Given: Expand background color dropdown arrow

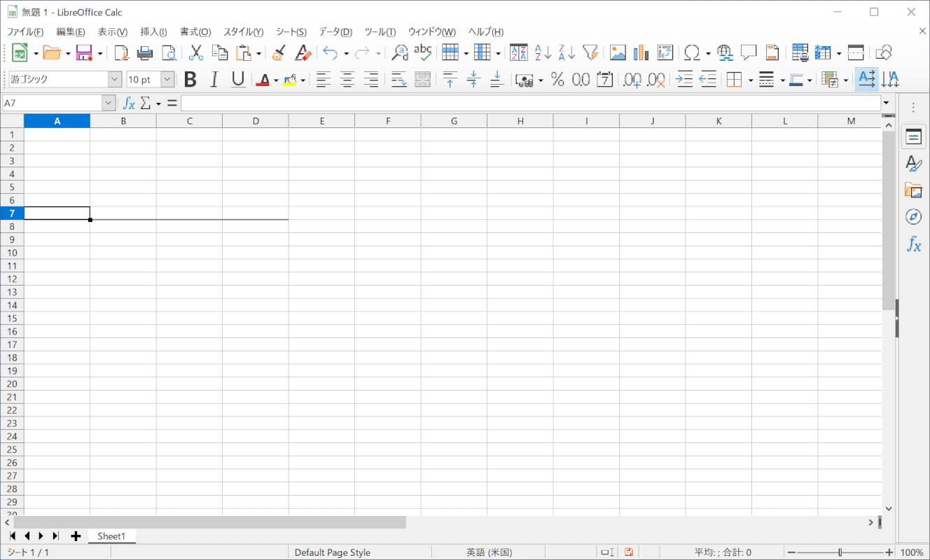Looking at the screenshot, I should pyautogui.click(x=303, y=80).
